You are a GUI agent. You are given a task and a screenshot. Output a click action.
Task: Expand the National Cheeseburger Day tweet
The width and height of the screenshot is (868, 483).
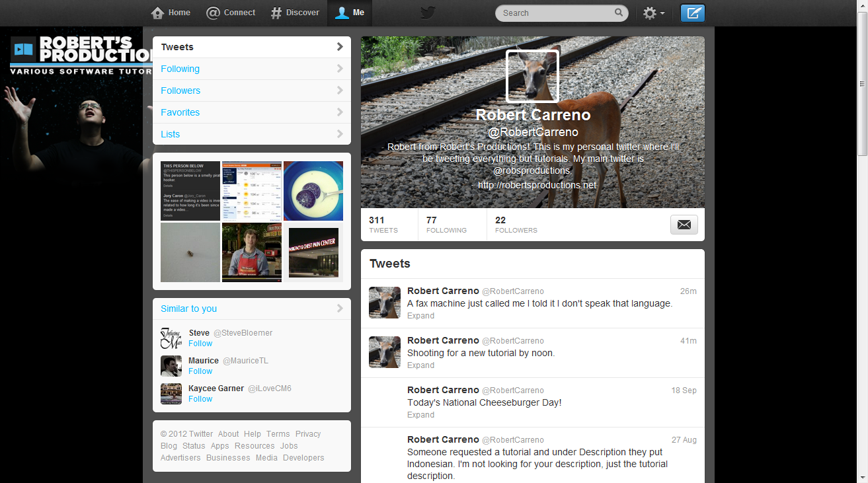coord(420,415)
